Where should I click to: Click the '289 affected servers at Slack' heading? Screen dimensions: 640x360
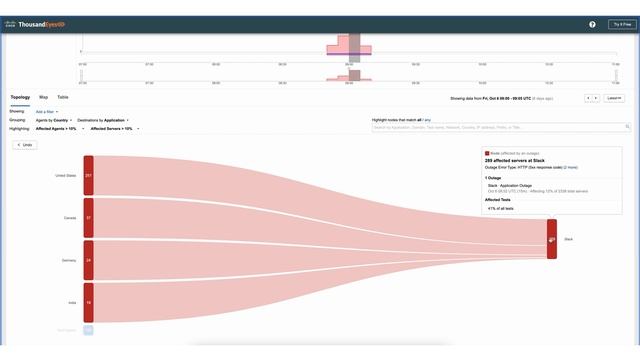pyautogui.click(x=515, y=161)
